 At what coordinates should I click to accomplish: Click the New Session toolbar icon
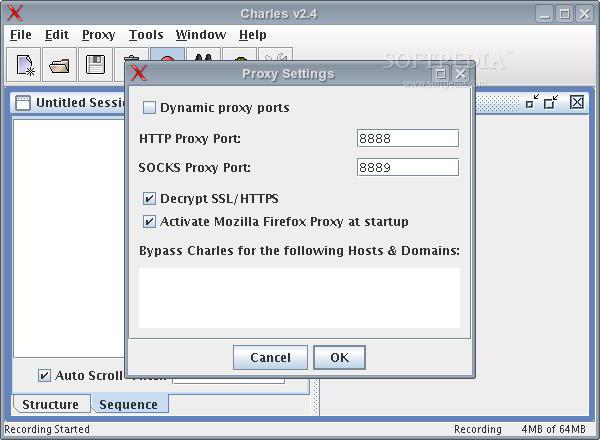(x=23, y=64)
